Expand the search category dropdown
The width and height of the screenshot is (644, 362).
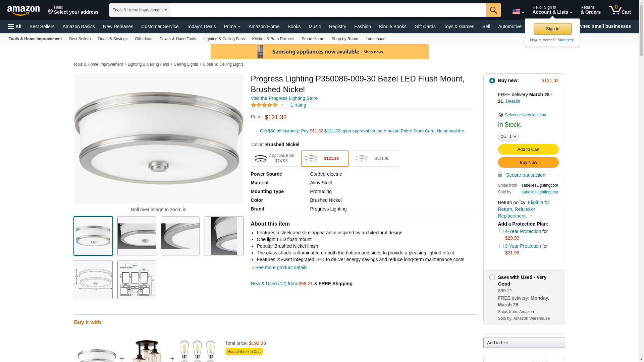[x=140, y=10]
